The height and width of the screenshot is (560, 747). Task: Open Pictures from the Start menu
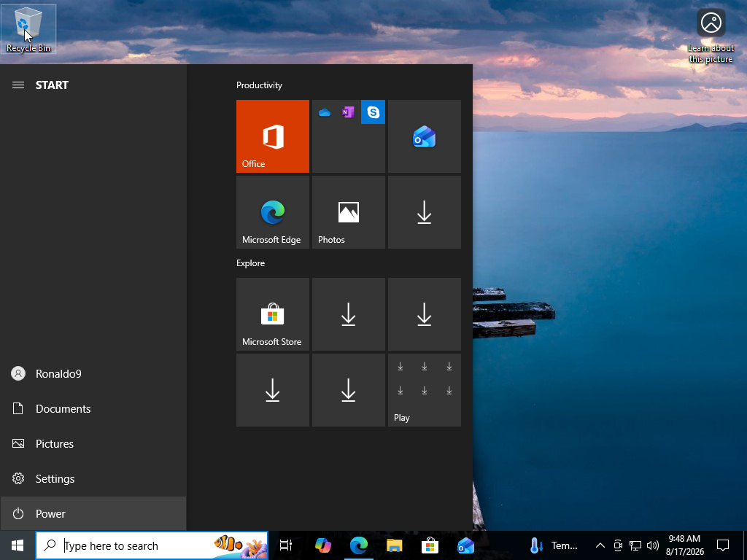(93, 444)
